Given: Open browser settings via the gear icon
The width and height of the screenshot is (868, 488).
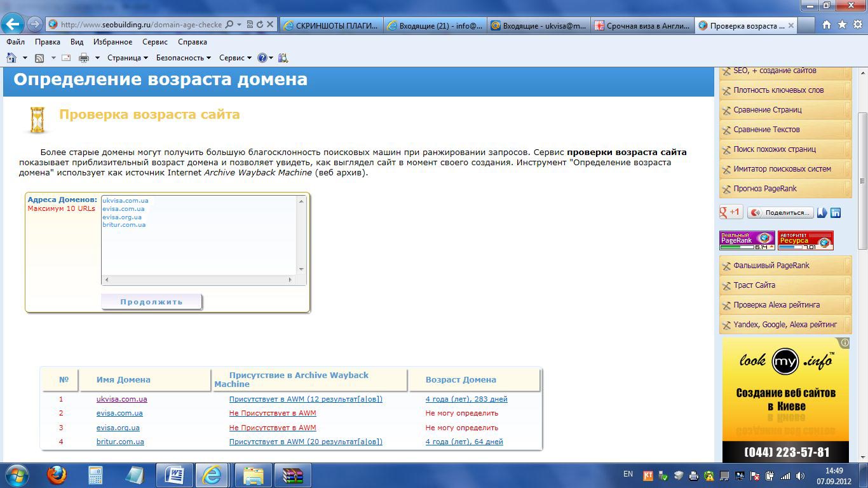Looking at the screenshot, I should tap(859, 25).
